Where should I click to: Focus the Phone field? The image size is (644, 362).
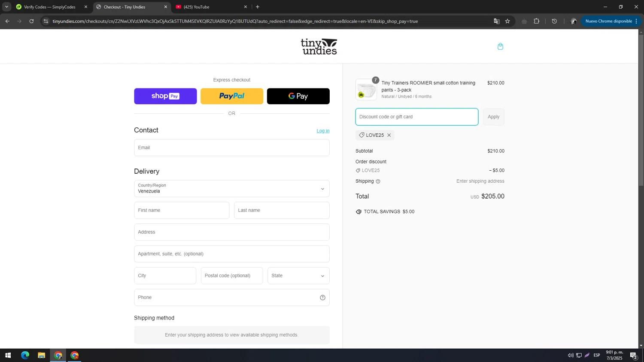coord(232,298)
